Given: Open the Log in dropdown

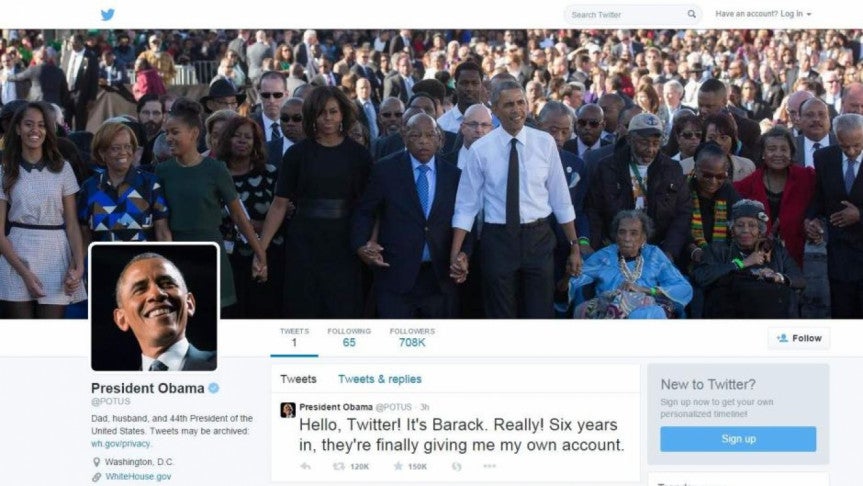Looking at the screenshot, I should [763, 14].
